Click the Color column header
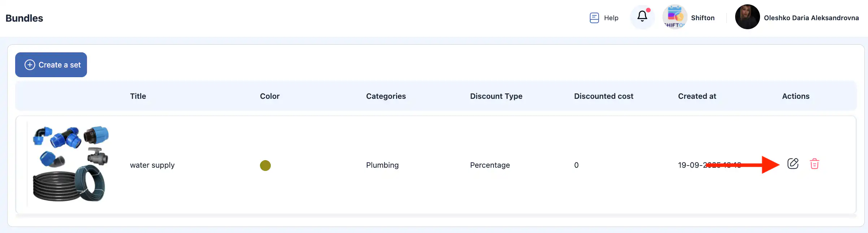 coord(269,96)
